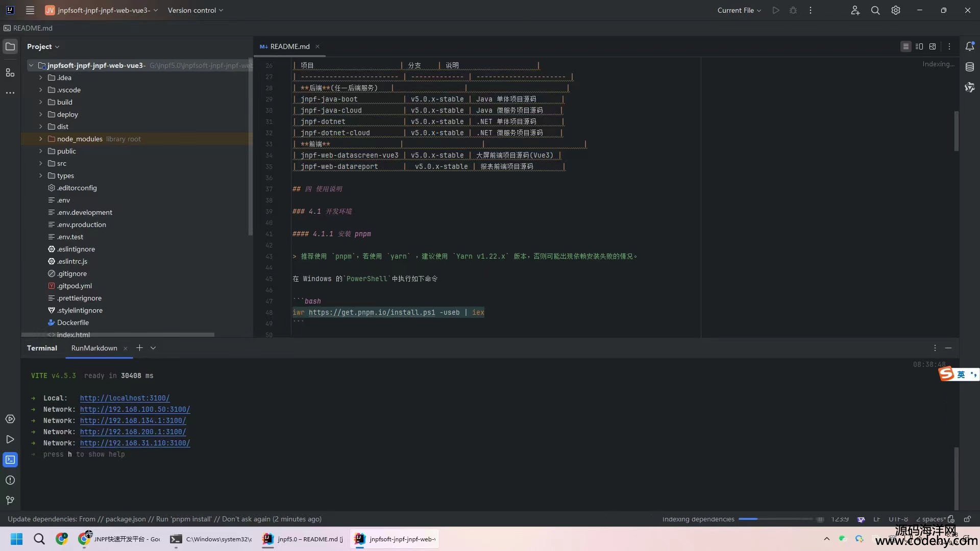Select the Terminal panel title tab
Image resolution: width=980 pixels, height=551 pixels.
point(42,348)
